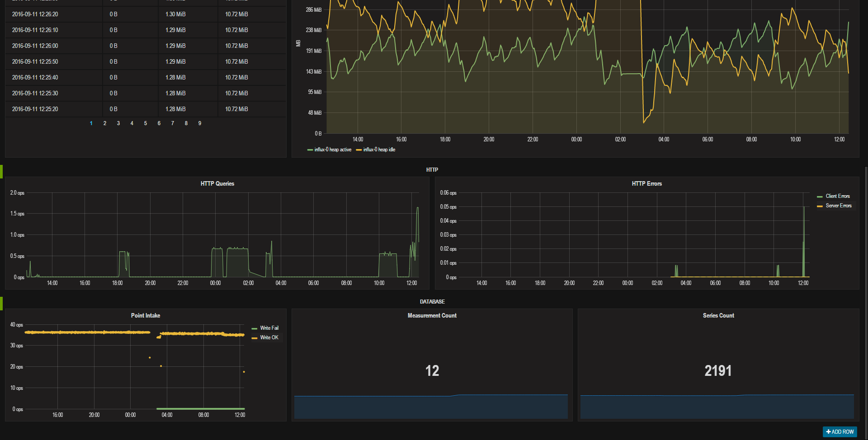Click the 1.30 MiB table cell
This screenshot has width=868, height=440.
[188, 14]
